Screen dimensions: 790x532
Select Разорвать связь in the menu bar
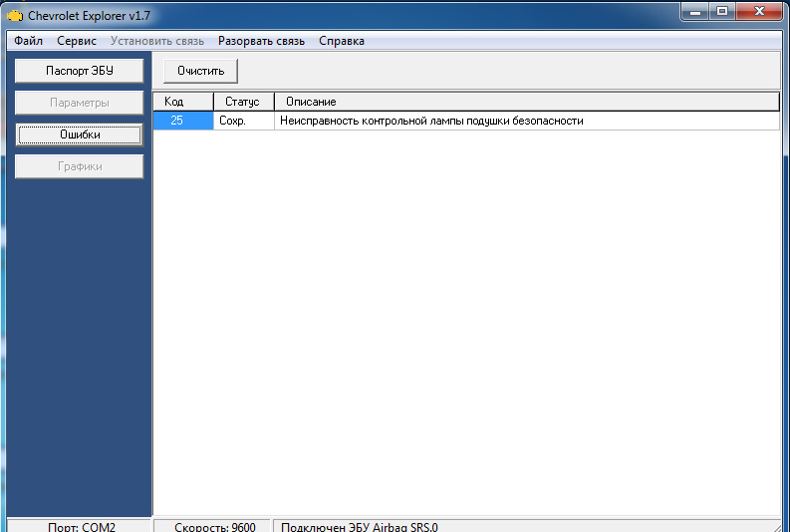[x=261, y=41]
